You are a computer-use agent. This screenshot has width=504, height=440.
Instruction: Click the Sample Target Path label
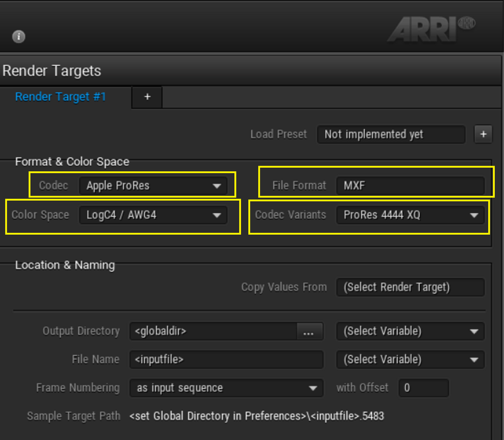[x=74, y=416]
